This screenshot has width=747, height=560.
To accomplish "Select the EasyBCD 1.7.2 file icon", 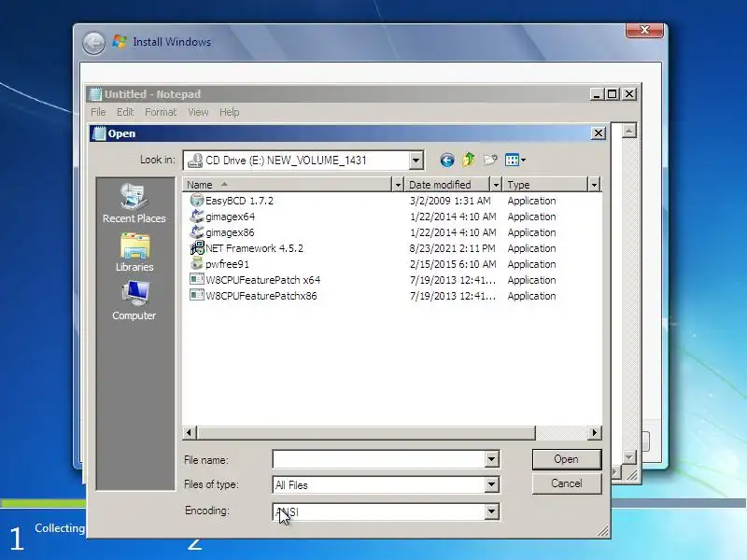I will click(196, 200).
